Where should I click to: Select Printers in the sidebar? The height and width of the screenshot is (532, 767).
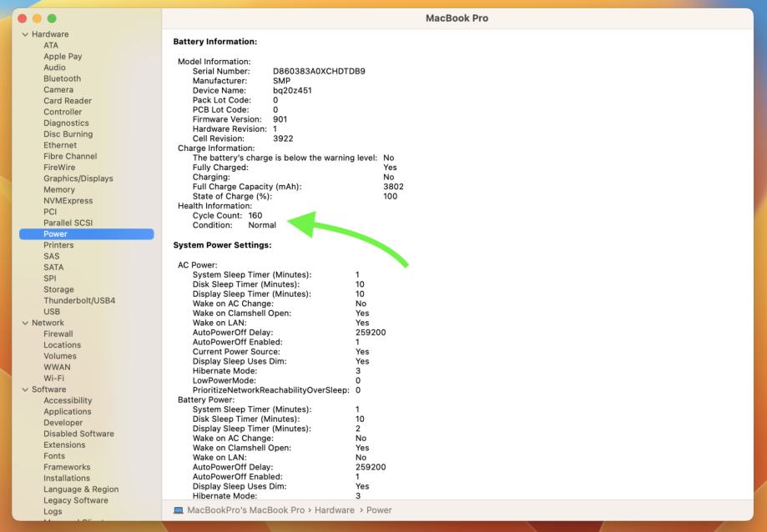tap(58, 245)
